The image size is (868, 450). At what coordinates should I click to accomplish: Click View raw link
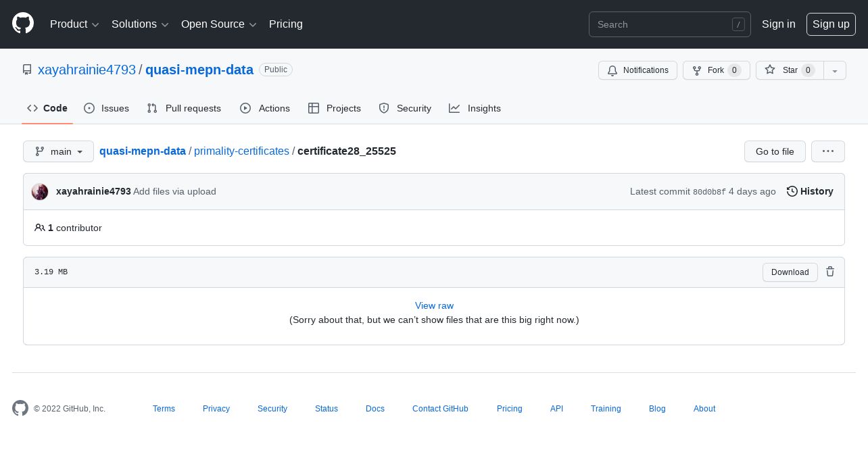pos(434,305)
